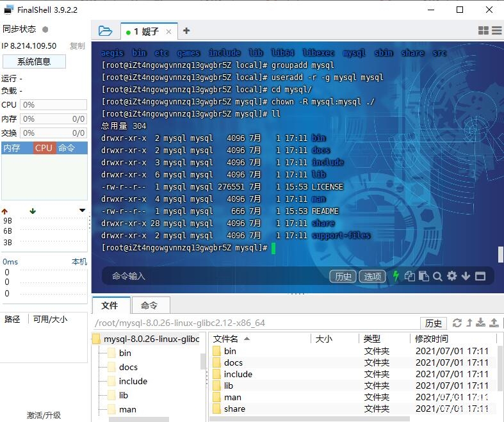This screenshot has height=422, width=504.
Task: Click directory tree horizontal scrollbar
Action: (139, 419)
